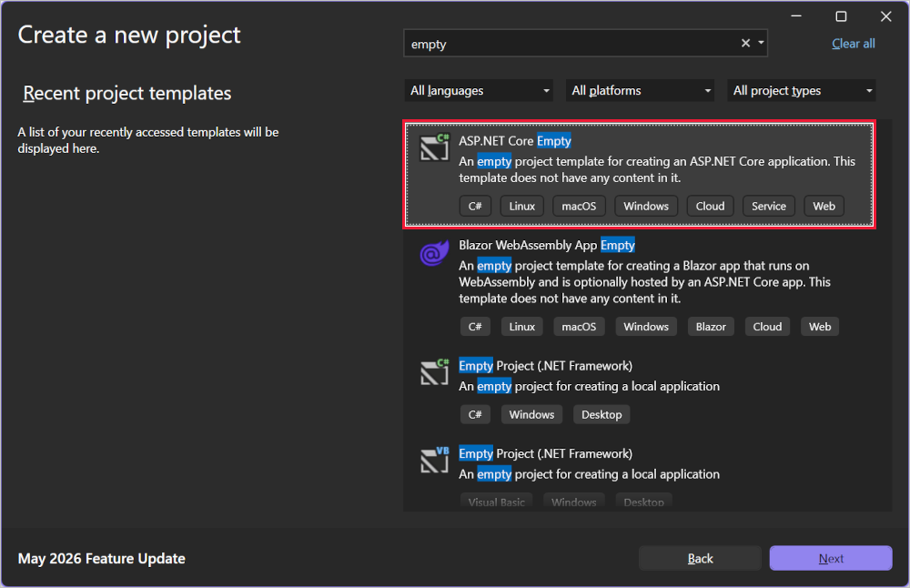Click the Windows tag under Blazor WebAssembly App
The width and height of the screenshot is (910, 588).
(646, 327)
